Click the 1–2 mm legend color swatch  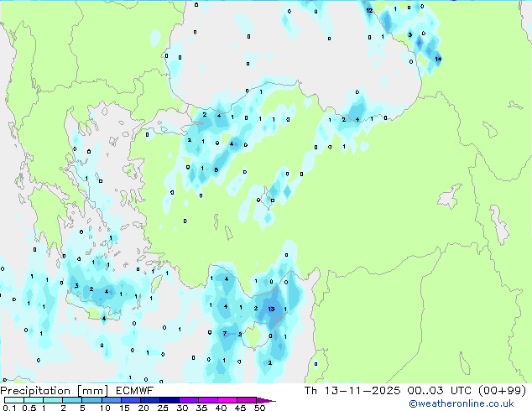pos(53,400)
